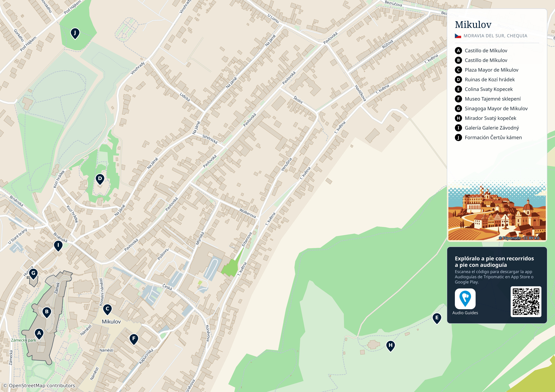Click the 'Růžová' street label
The height and width of the screenshot is (392, 555).
pos(387,44)
